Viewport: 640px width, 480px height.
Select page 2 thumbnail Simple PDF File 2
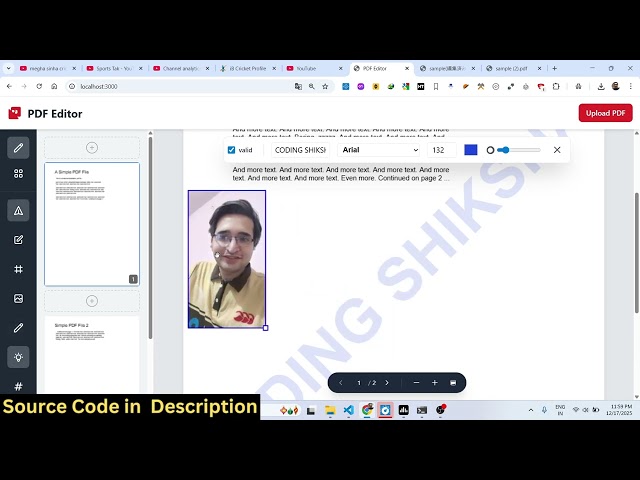point(92,354)
